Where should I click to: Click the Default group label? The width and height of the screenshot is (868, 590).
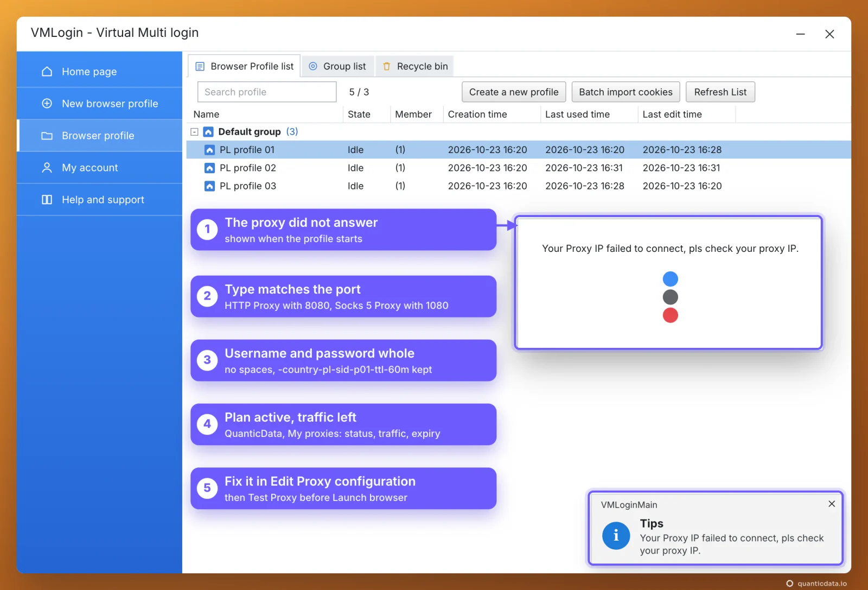click(250, 132)
